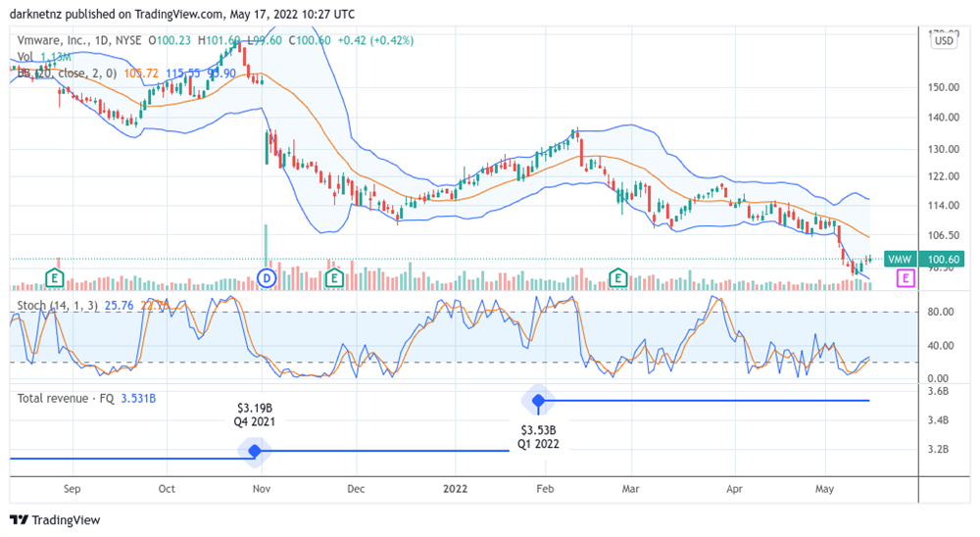
Task: Click the earnings E marker above Sep
Action: (55, 277)
